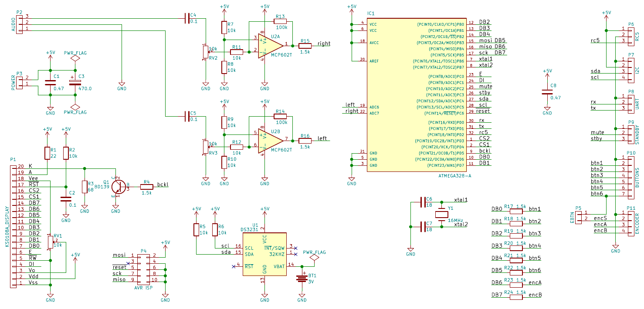This screenshot has width=644, height=309.
Task: Select the U1 DS3231 chip body
Action: click(264, 254)
